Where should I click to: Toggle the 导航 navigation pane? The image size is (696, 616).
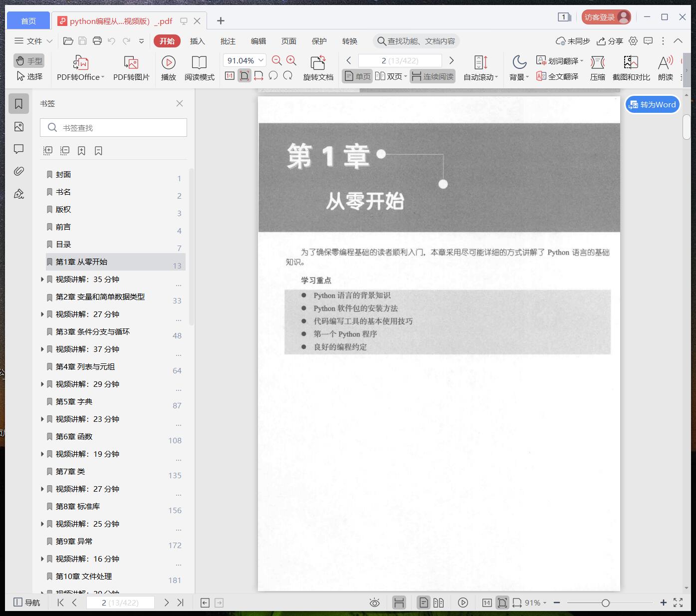click(x=27, y=603)
